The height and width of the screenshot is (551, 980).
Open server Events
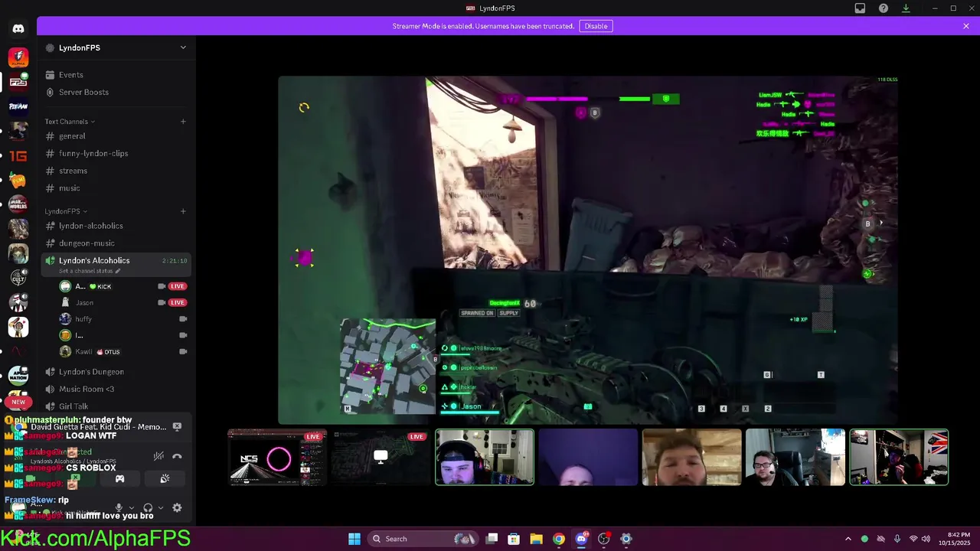point(116,75)
